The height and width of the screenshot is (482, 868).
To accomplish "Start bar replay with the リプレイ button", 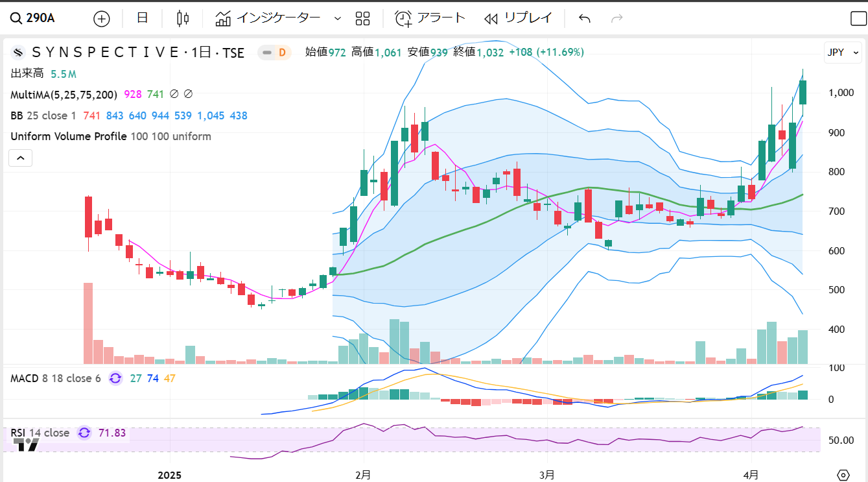I will click(x=519, y=18).
